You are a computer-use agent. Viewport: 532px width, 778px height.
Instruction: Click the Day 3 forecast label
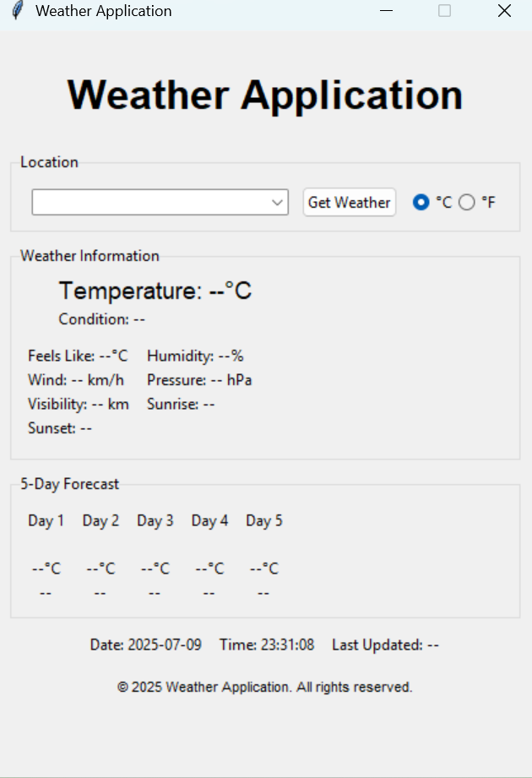click(x=155, y=521)
